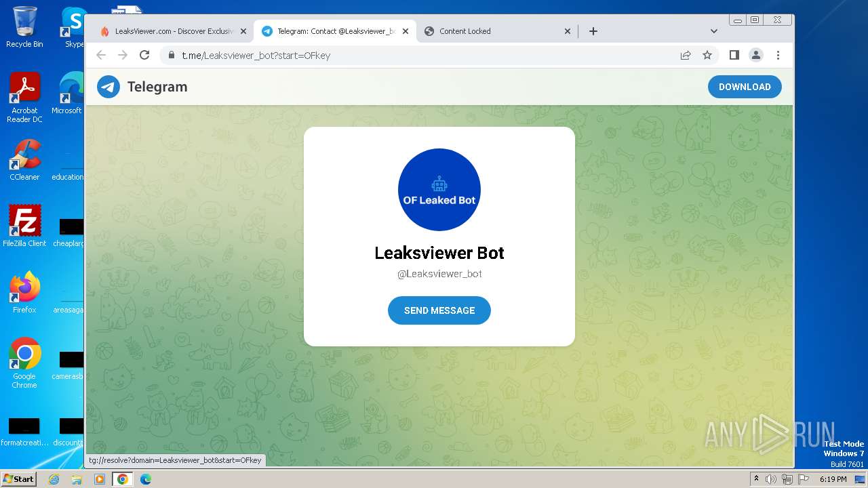The height and width of the screenshot is (488, 868).
Task: Open Microsoft Edge from taskbar
Action: 146,479
